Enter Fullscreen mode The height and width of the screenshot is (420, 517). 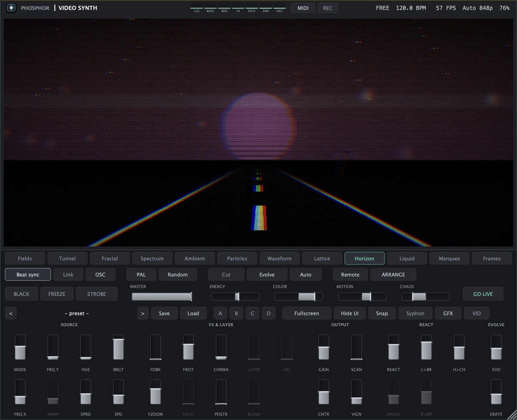point(307,313)
